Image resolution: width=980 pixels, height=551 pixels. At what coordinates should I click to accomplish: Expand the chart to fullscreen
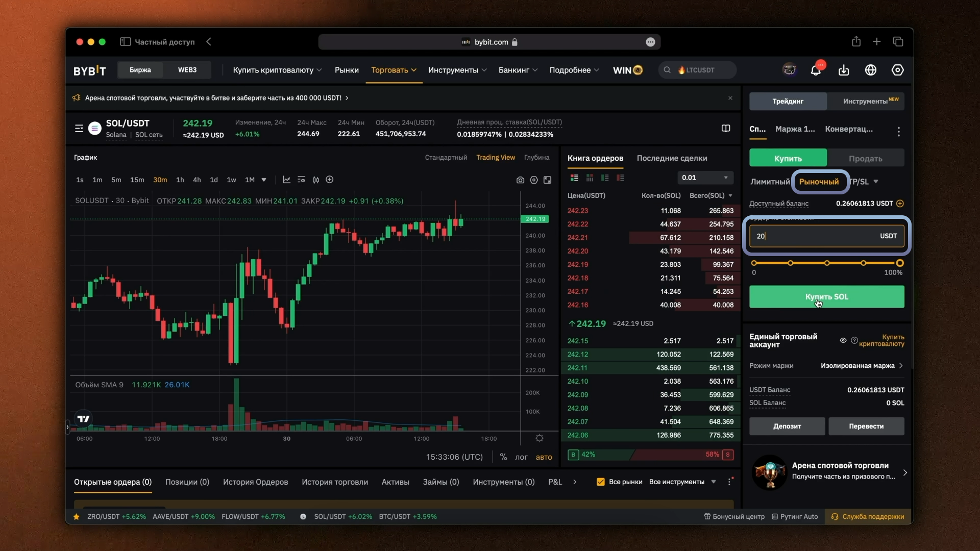547,180
